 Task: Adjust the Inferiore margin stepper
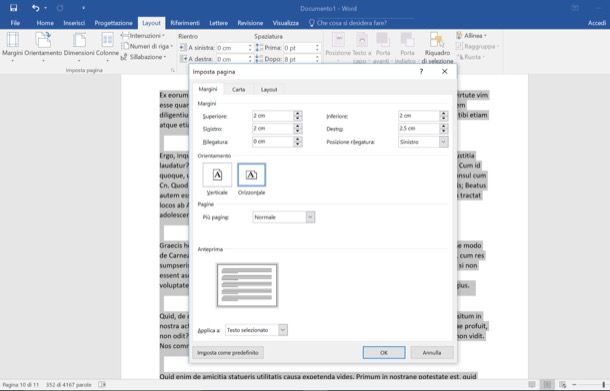(x=444, y=116)
